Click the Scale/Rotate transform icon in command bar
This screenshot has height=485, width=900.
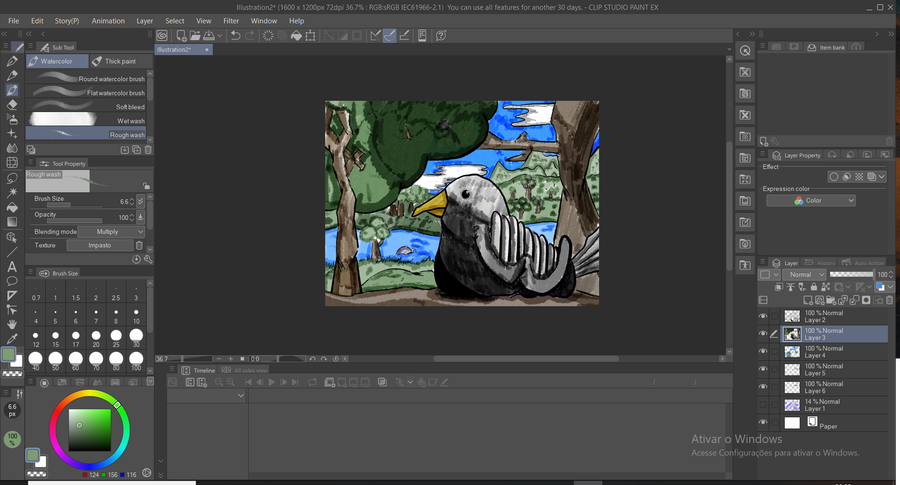coord(311,36)
